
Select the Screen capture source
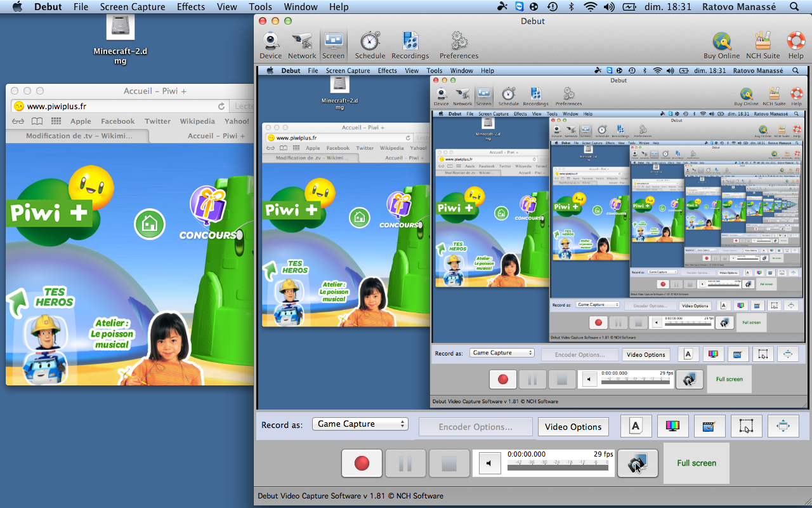[x=334, y=45]
